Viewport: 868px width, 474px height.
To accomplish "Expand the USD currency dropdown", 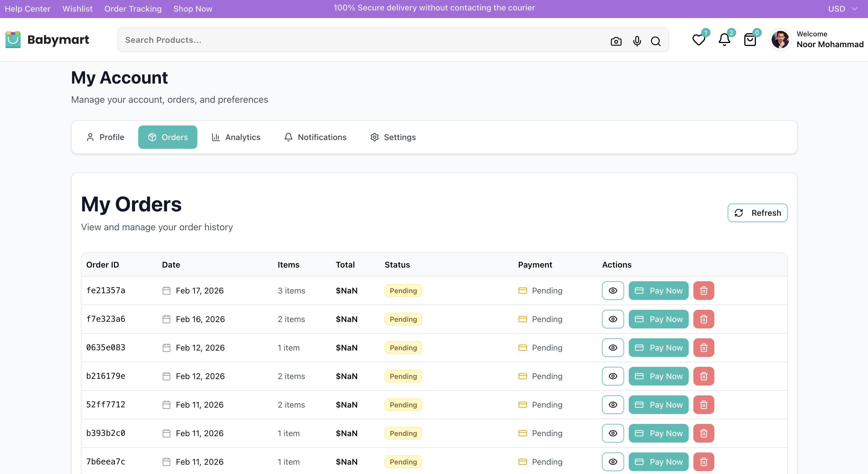I will click(842, 9).
